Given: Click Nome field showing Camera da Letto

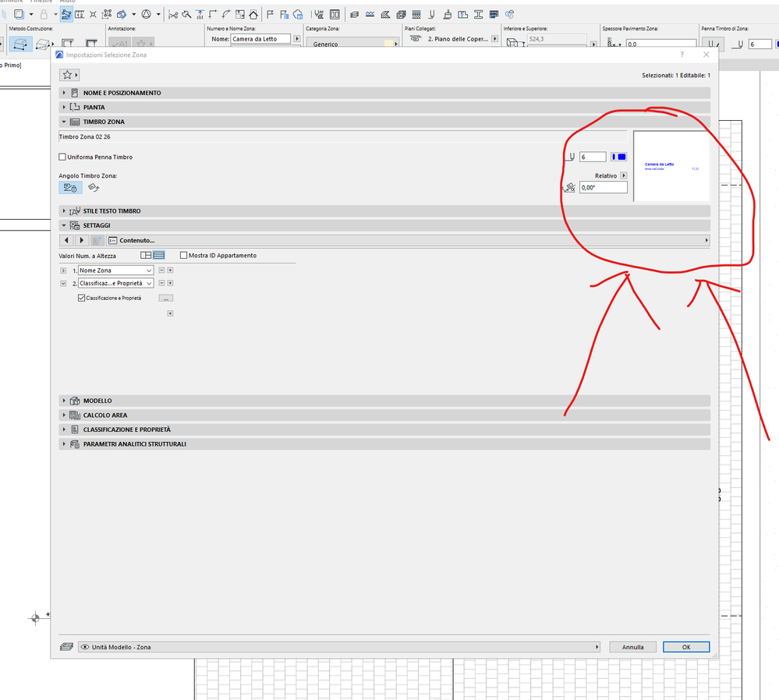Looking at the screenshot, I should coord(260,39).
